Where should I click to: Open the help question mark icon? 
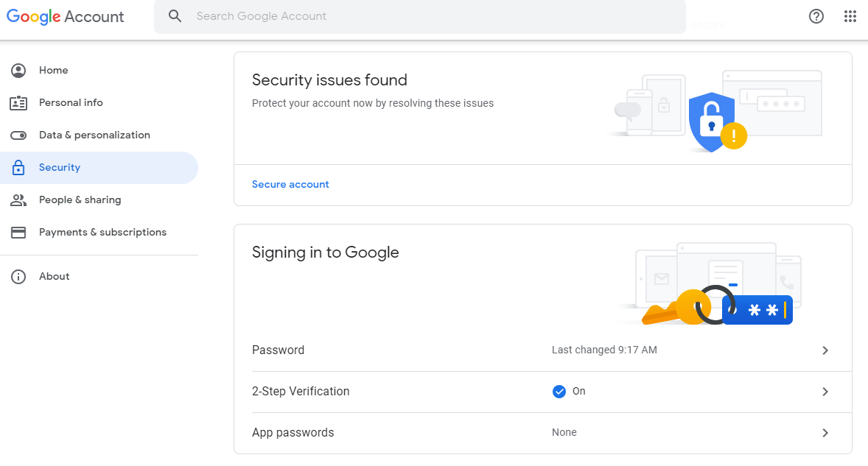[816, 16]
